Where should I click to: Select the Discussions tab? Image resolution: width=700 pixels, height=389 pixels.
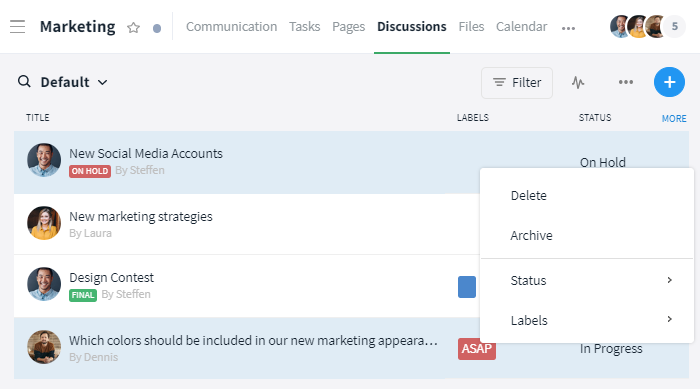coord(412,27)
